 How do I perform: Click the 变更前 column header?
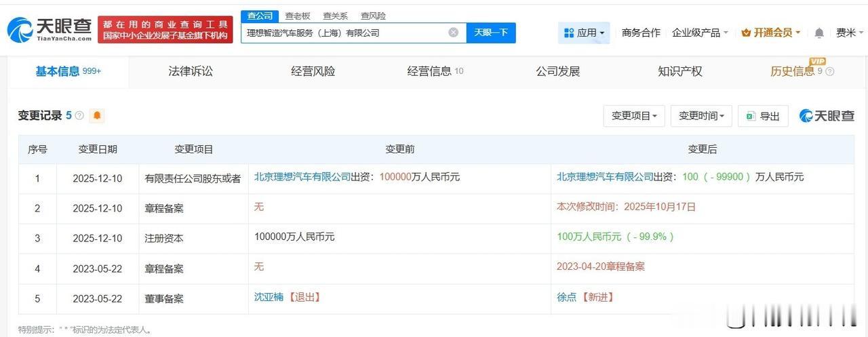(x=400, y=149)
